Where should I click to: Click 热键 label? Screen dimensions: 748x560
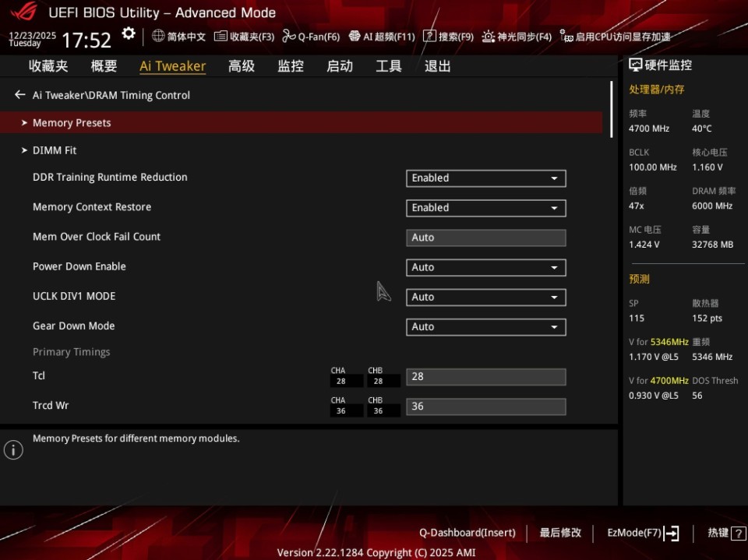(718, 533)
